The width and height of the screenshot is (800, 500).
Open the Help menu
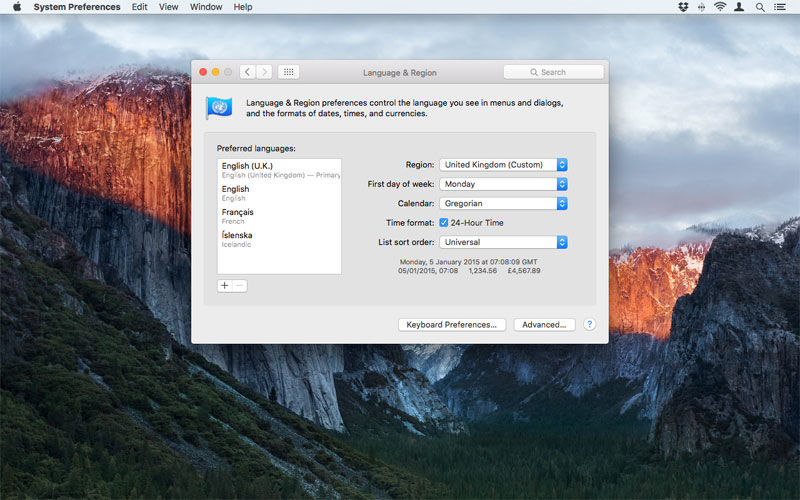pyautogui.click(x=243, y=7)
